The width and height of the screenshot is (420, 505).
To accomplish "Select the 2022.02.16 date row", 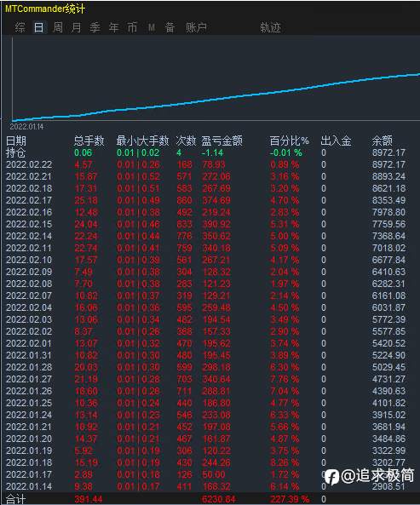I will (29, 212).
